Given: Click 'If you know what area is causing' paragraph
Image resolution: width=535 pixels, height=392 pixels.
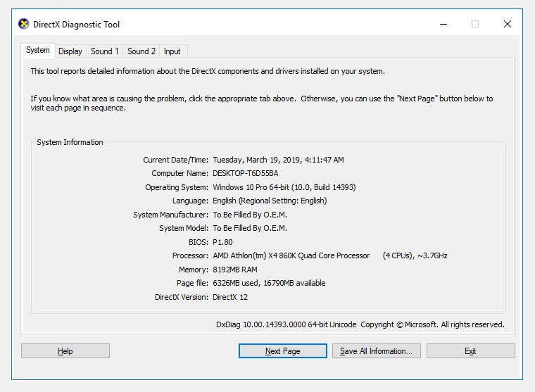Looking at the screenshot, I should click(x=262, y=103).
